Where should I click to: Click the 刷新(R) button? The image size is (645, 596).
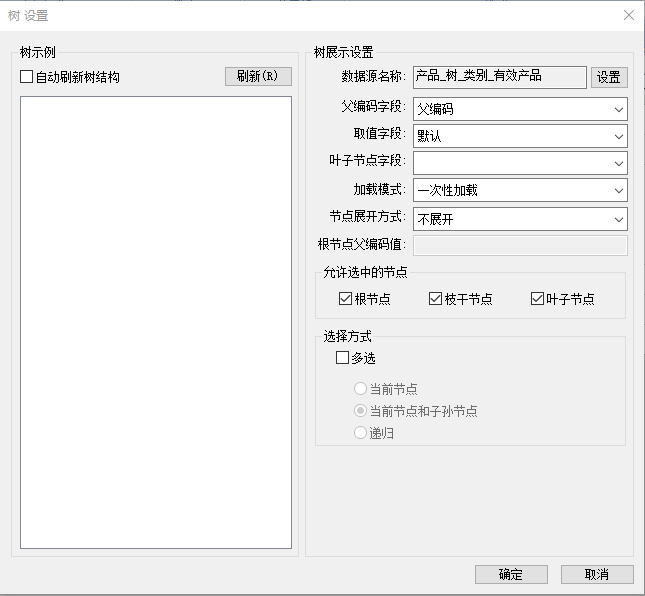[x=257, y=77]
